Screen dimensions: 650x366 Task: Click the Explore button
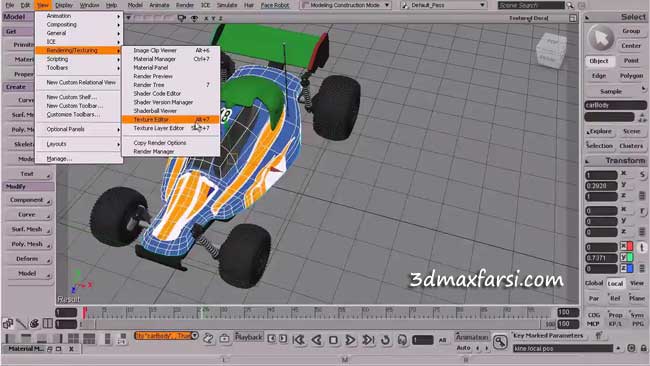599,131
